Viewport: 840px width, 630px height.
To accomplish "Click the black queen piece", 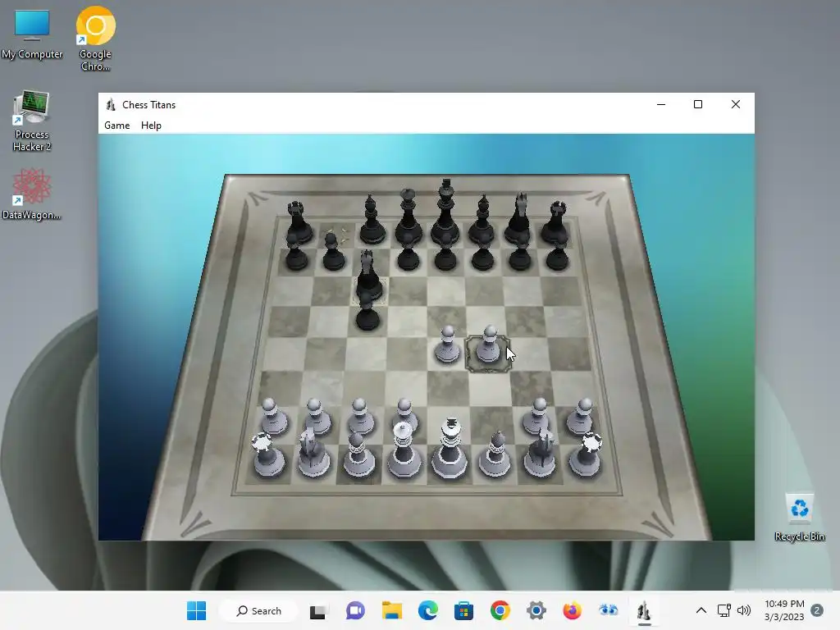I will [409, 217].
